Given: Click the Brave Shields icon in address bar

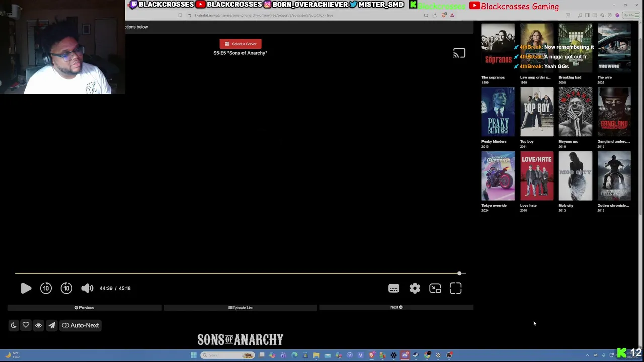Looking at the screenshot, I should (444, 15).
